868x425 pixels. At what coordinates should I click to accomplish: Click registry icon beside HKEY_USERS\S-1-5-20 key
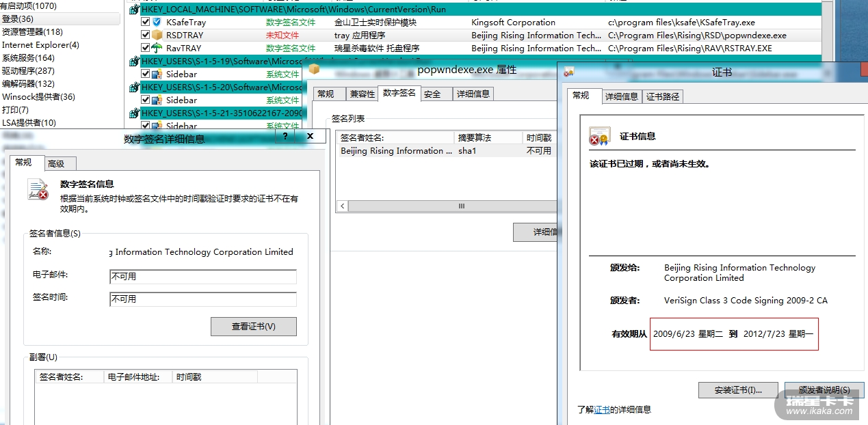pyautogui.click(x=134, y=87)
